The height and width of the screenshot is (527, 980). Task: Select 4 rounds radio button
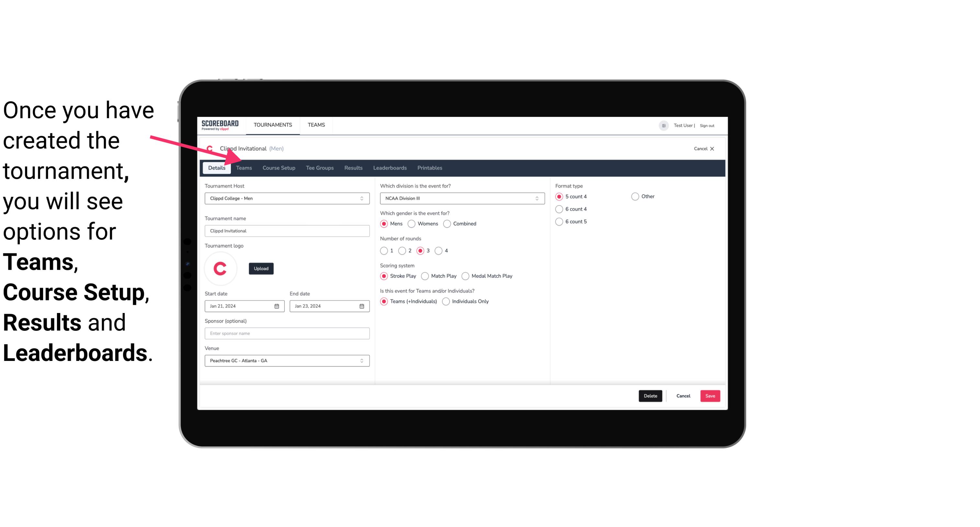439,251
